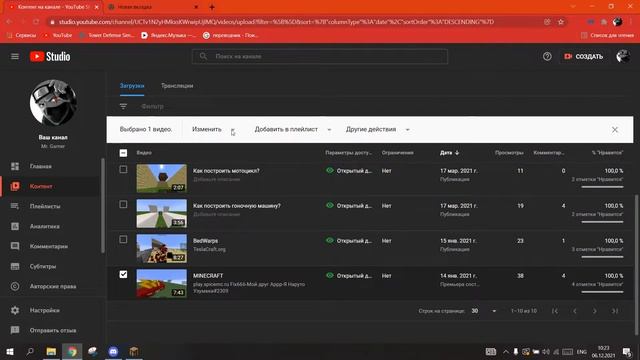Check the 'Как построить гоночную машину?' checkbox
Screen dimensions: 640x360
pyautogui.click(x=123, y=204)
